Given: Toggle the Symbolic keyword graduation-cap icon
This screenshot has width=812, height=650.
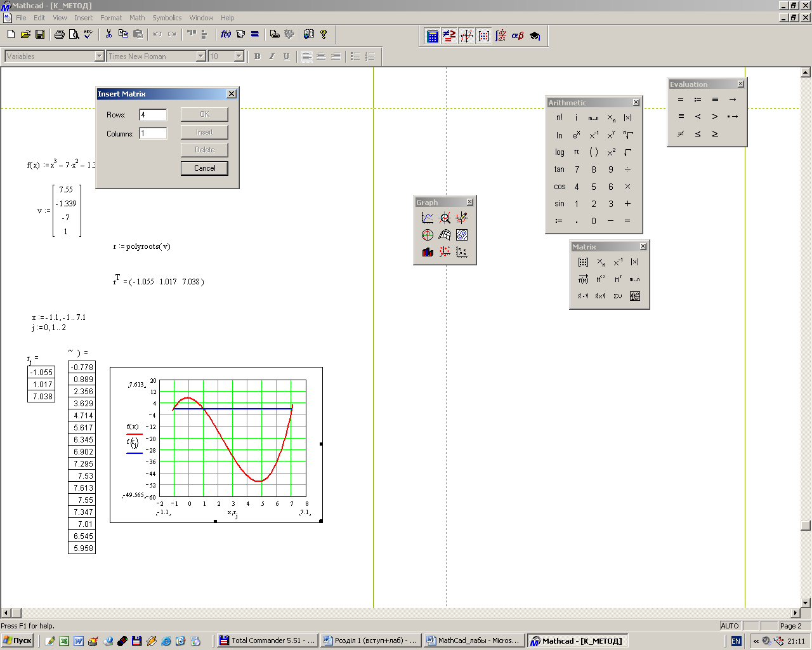Looking at the screenshot, I should click(535, 36).
